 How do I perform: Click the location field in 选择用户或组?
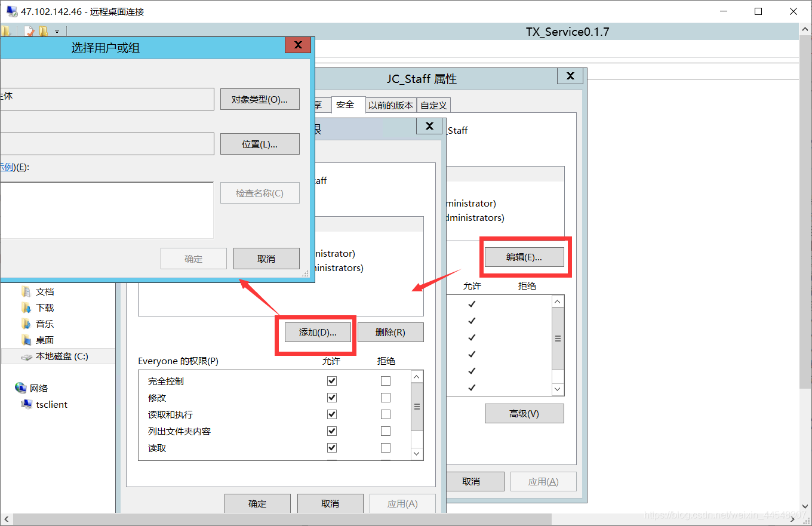point(106,144)
